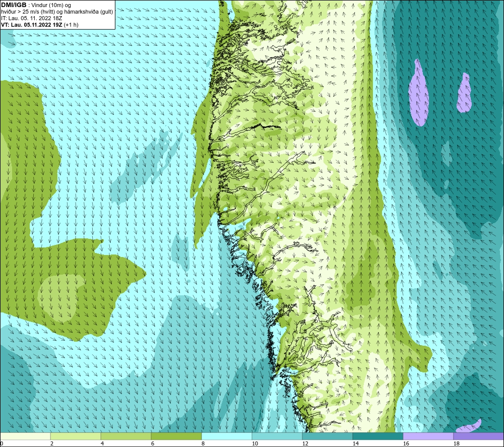Click the scale label '10' on color bar
This screenshot has width=504, height=447.
[255, 444]
